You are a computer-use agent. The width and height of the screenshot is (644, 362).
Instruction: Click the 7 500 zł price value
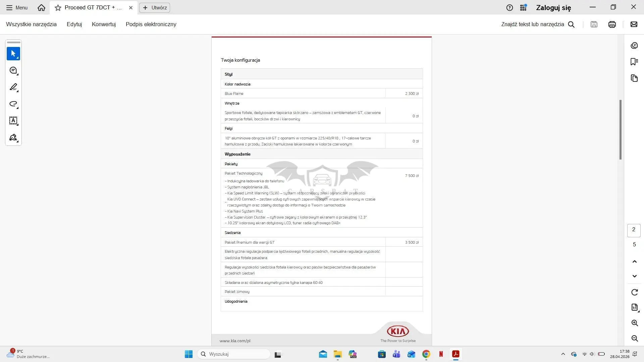click(x=412, y=176)
